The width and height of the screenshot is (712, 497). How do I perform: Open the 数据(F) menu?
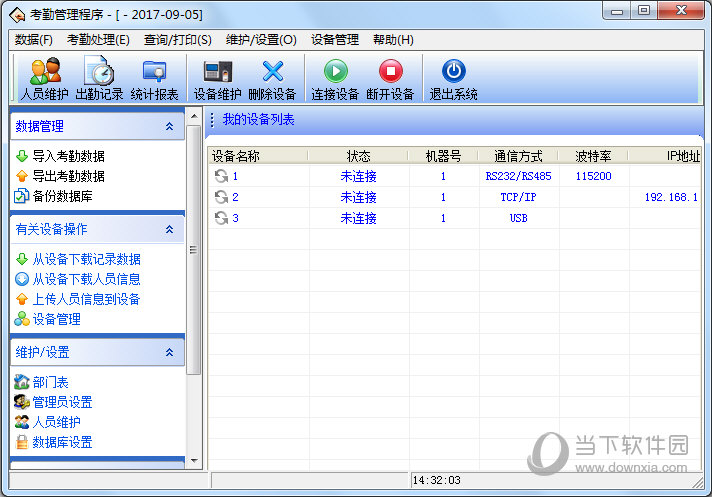click(34, 40)
